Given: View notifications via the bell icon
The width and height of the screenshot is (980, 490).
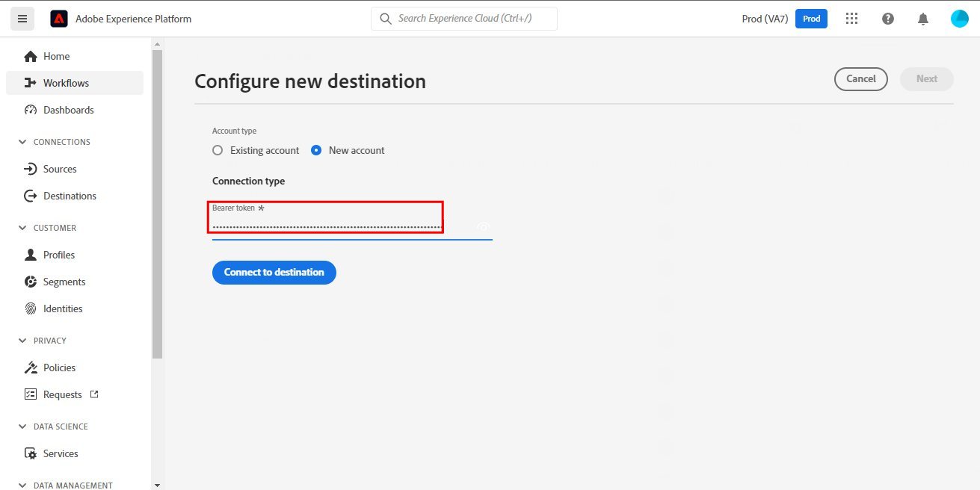Looking at the screenshot, I should 924,19.
